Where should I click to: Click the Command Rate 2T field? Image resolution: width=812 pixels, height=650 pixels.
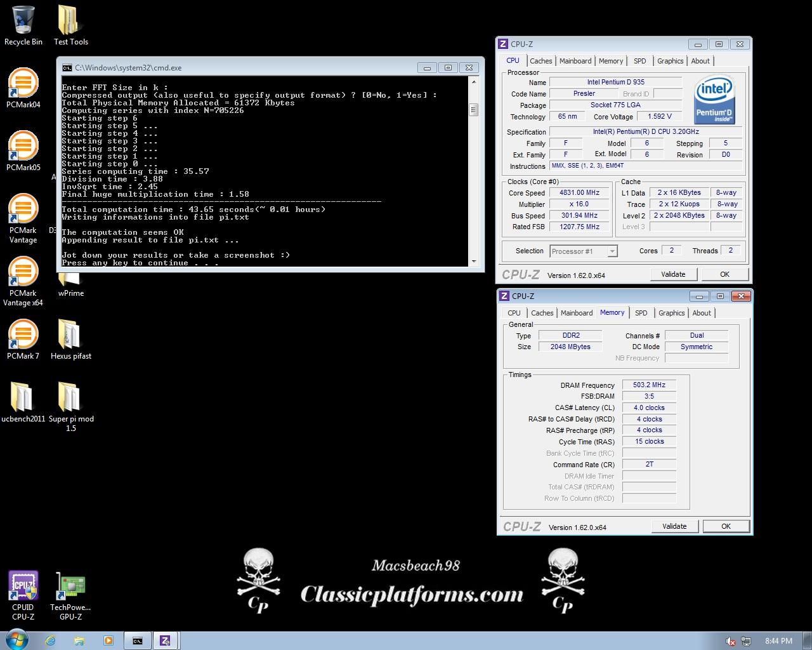click(x=649, y=464)
